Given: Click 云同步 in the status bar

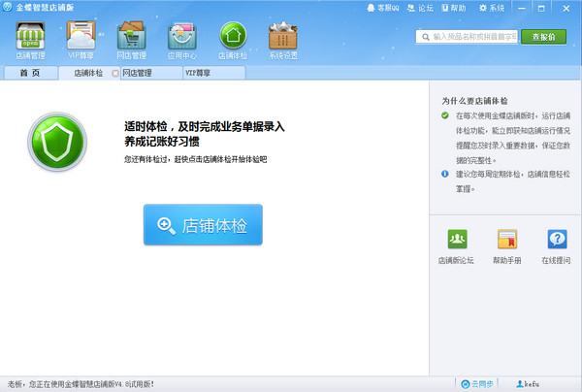Looking at the screenshot, I should 477,384.
